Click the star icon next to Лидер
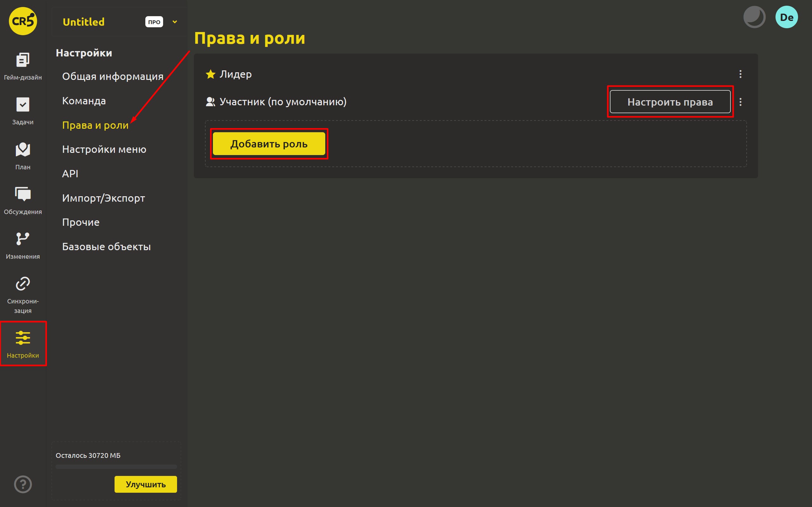 210,74
